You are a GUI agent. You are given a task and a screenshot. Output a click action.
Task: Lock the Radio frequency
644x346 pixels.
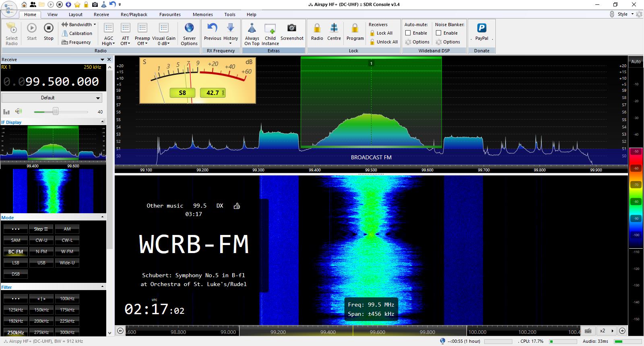pyautogui.click(x=317, y=32)
